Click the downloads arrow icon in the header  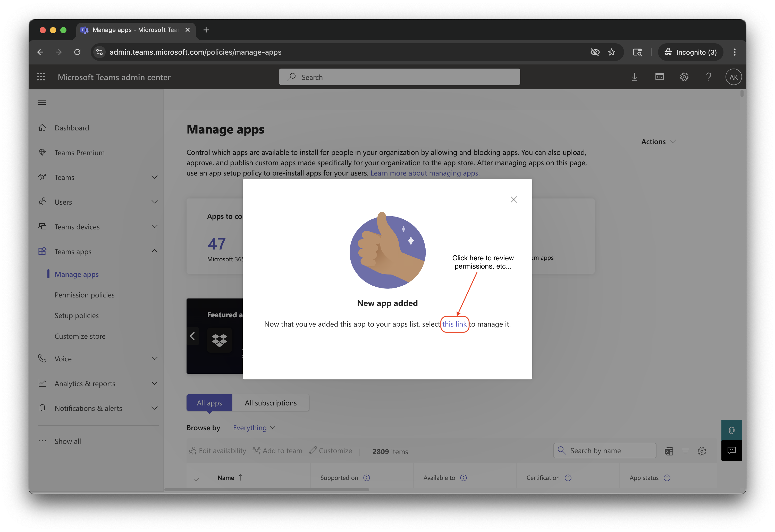pos(634,77)
